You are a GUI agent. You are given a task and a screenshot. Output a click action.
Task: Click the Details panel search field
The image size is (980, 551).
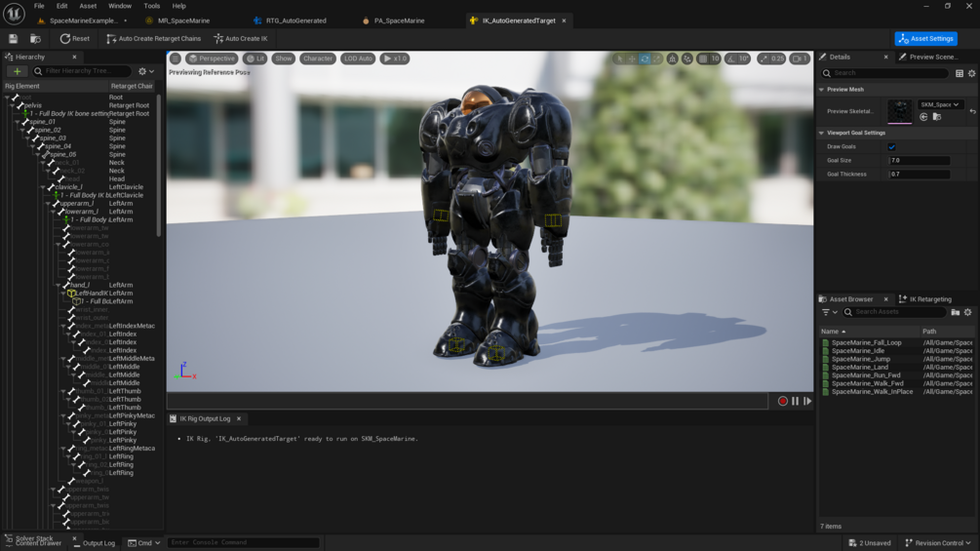885,73
